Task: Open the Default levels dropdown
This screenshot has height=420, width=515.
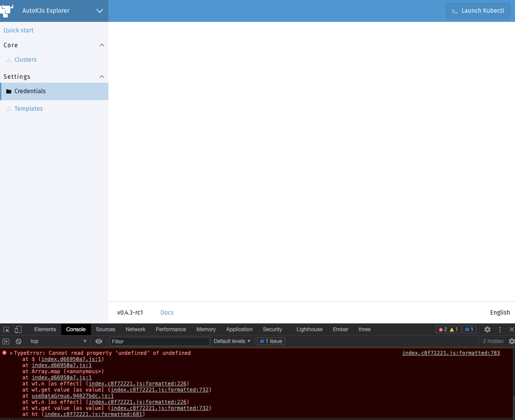Action: coord(232,341)
